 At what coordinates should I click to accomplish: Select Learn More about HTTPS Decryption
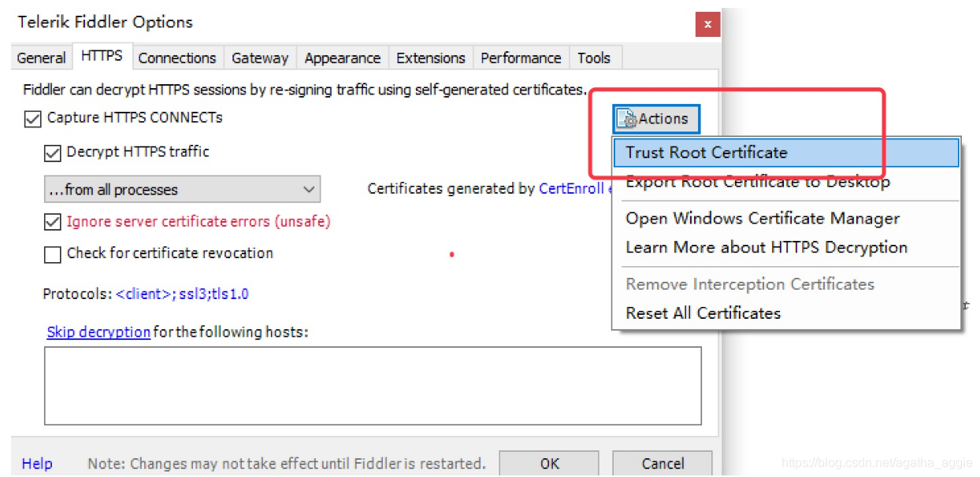[786, 247]
